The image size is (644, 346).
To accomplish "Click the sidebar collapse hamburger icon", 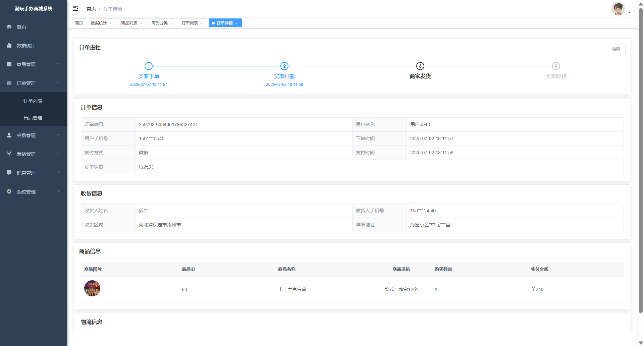I will [x=75, y=8].
